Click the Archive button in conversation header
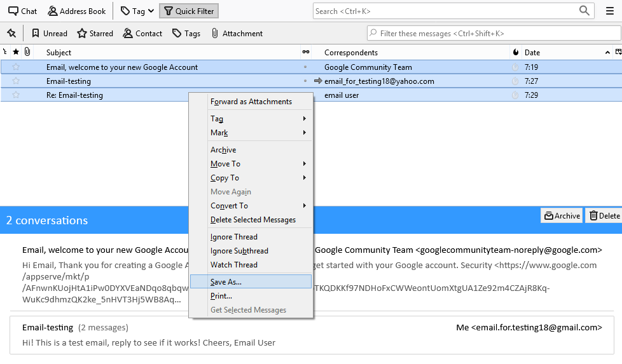 coord(562,216)
